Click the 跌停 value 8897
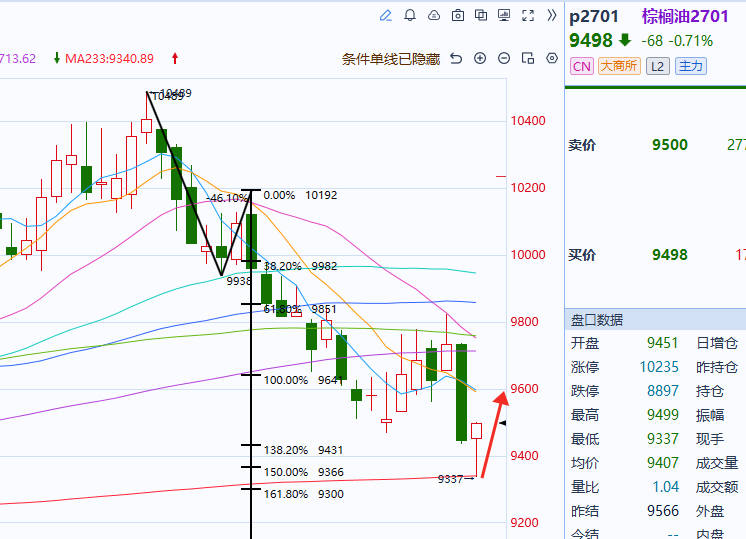 662,391
